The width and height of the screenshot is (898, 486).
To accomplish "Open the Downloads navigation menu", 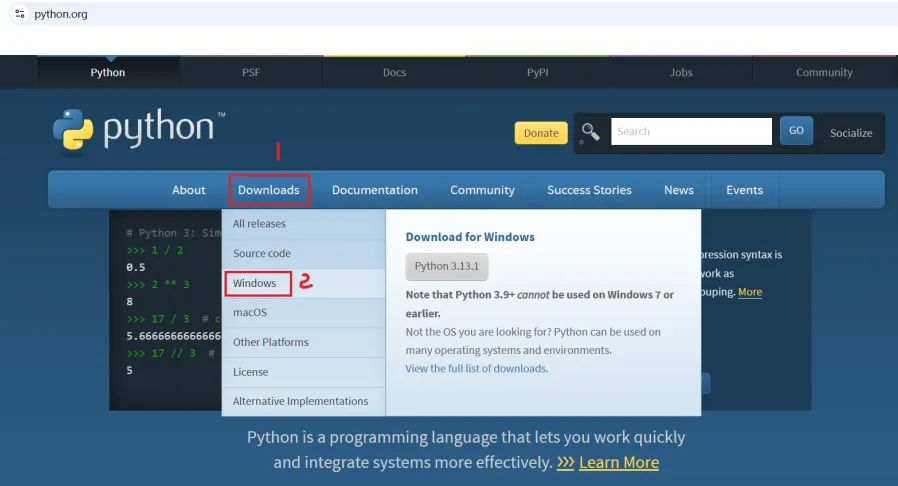I will [x=269, y=190].
